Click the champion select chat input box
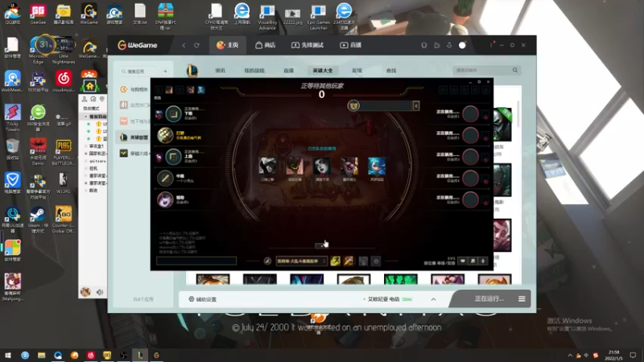The image size is (644, 362). tap(196, 261)
